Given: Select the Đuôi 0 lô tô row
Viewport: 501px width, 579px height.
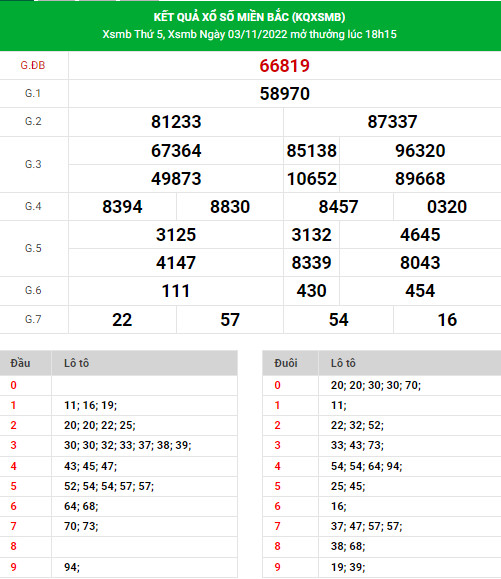Looking at the screenshot, I should [382, 386].
